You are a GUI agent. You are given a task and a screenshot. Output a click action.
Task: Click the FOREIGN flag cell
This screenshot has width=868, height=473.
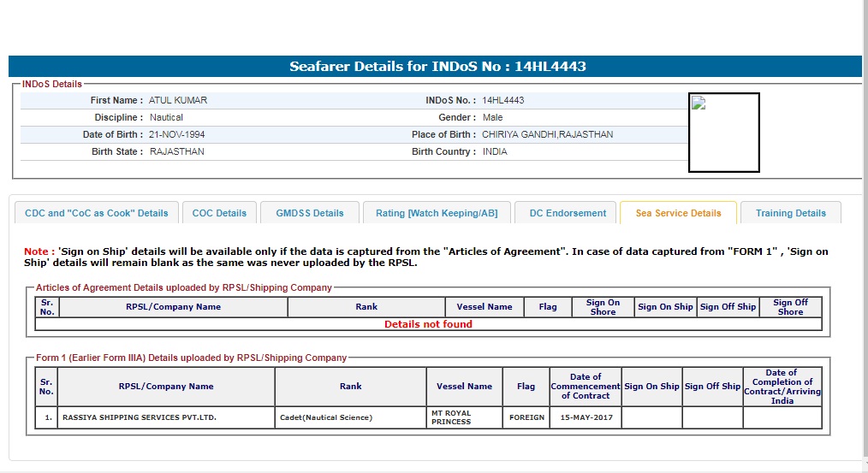coord(526,417)
